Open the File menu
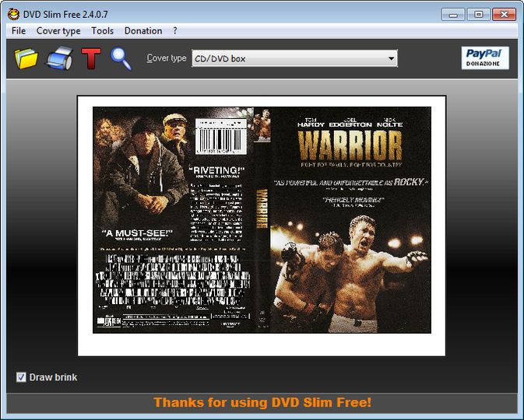524x420 pixels. coord(19,30)
